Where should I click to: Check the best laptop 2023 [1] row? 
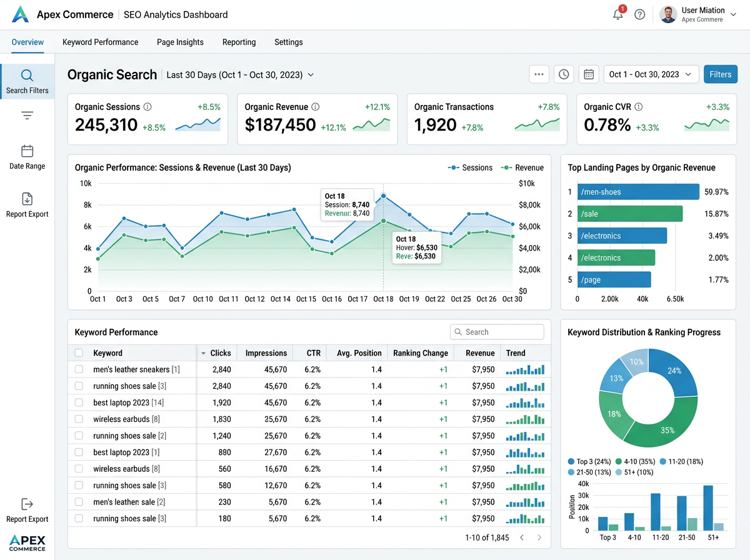coord(79,452)
